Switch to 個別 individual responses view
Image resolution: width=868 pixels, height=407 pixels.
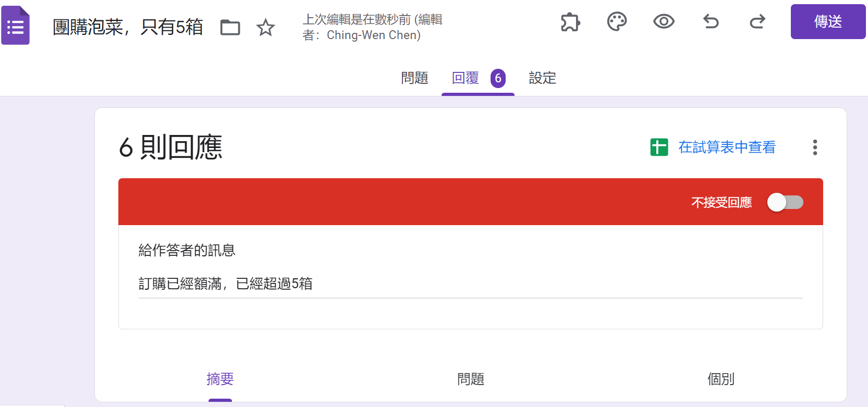(720, 379)
